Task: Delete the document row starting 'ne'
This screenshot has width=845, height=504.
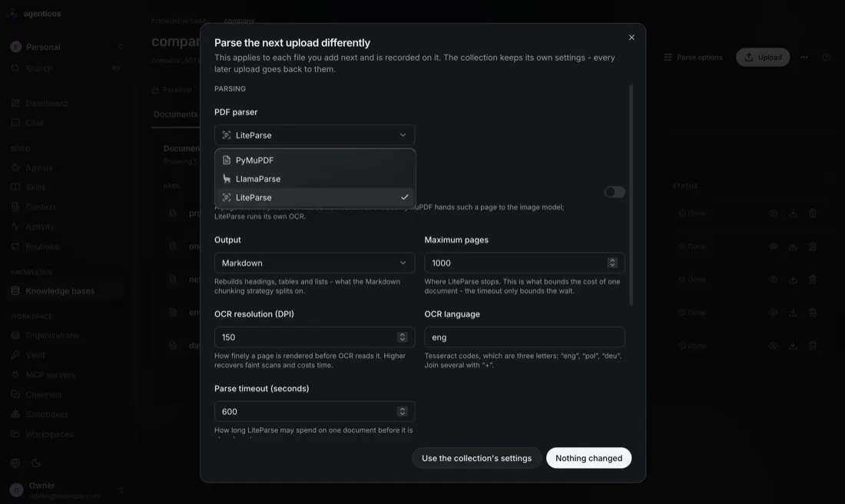Action: tap(813, 280)
